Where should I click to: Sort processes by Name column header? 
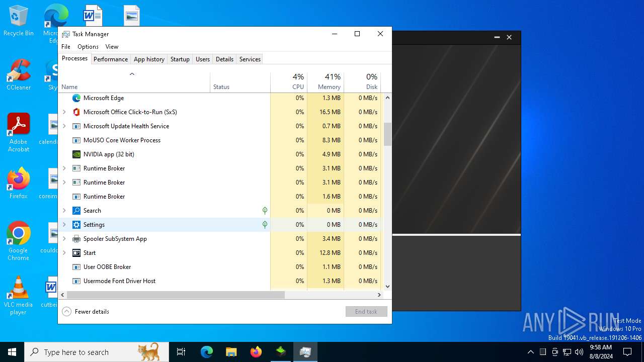coord(134,82)
